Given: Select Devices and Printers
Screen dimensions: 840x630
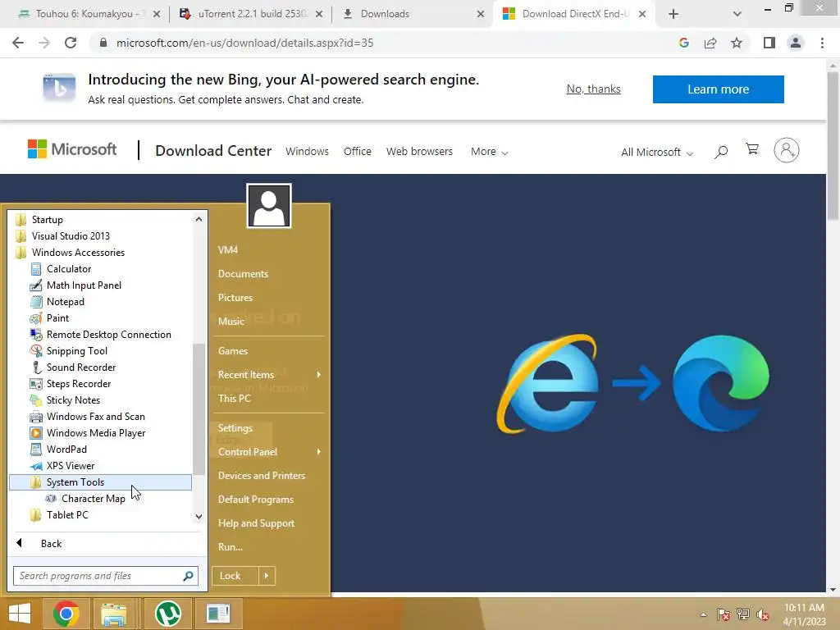Looking at the screenshot, I should 262,476.
